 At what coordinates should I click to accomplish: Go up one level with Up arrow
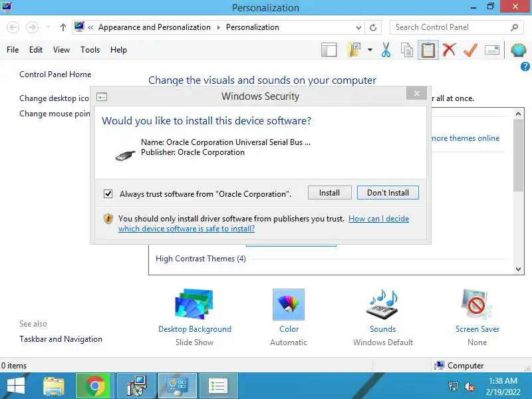(x=63, y=27)
